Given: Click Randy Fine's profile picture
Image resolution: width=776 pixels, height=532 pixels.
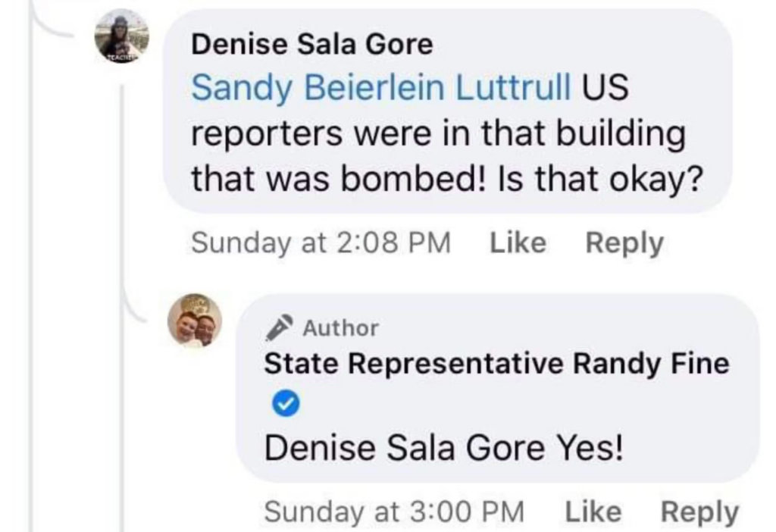Looking at the screenshot, I should tap(192, 321).
